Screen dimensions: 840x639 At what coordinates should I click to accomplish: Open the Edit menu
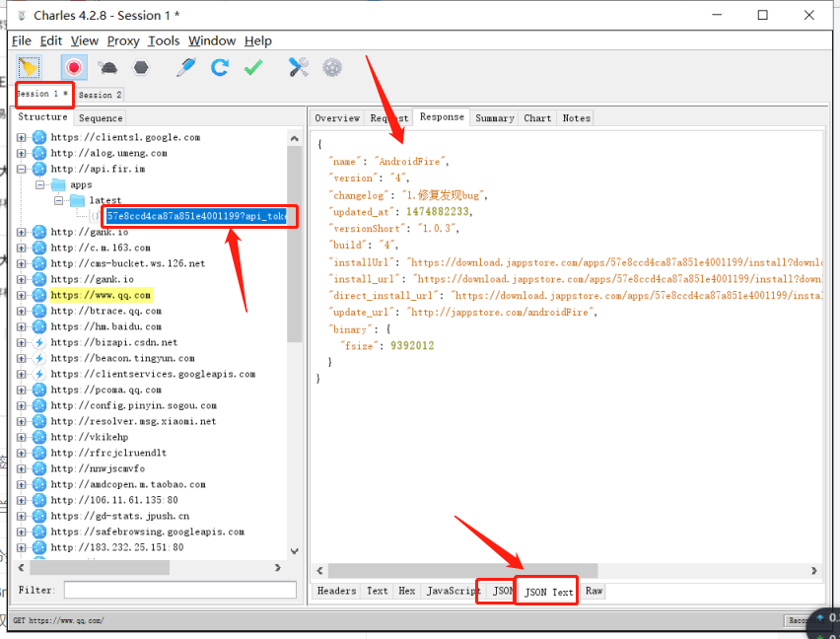point(51,40)
